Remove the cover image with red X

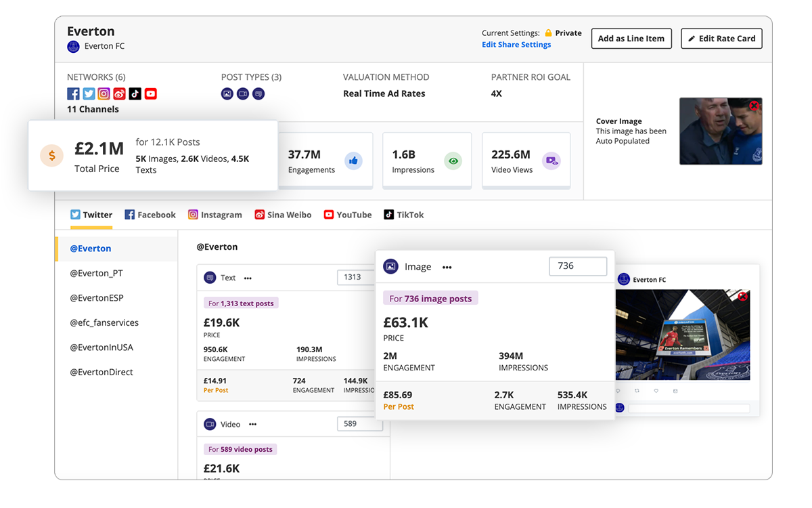pyautogui.click(x=754, y=106)
